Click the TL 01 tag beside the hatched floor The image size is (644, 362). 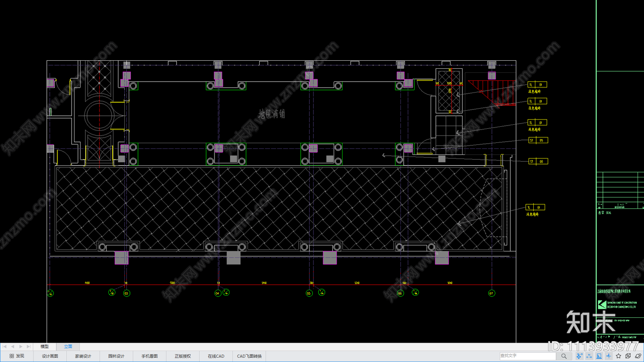(535, 207)
